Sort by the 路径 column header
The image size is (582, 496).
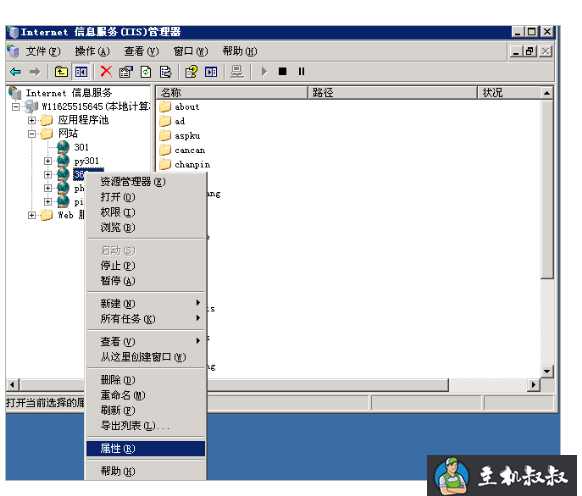(x=393, y=92)
